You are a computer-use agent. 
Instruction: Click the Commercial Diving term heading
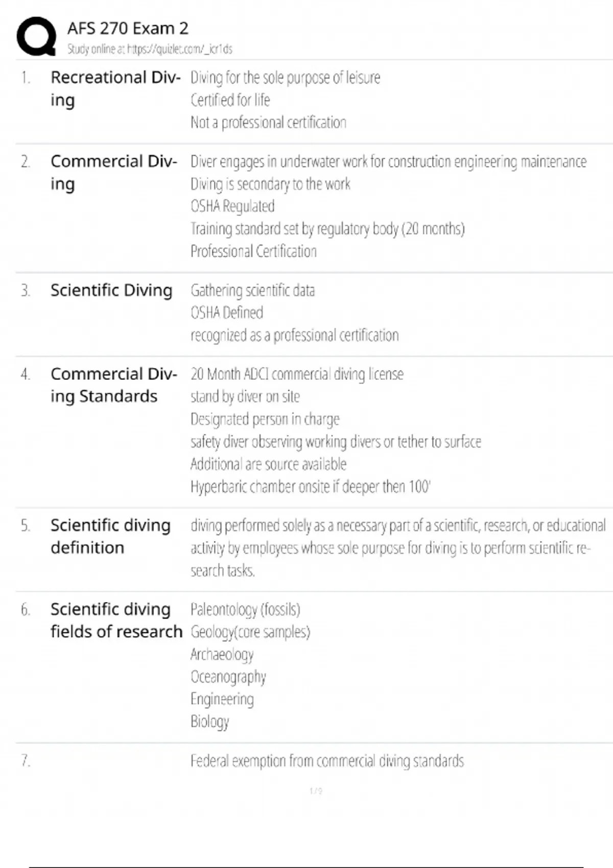click(x=114, y=172)
